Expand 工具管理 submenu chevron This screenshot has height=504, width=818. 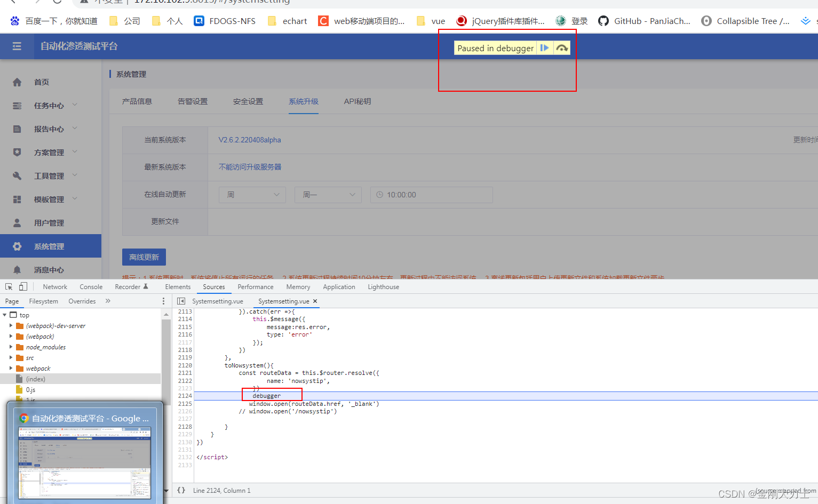tap(75, 175)
